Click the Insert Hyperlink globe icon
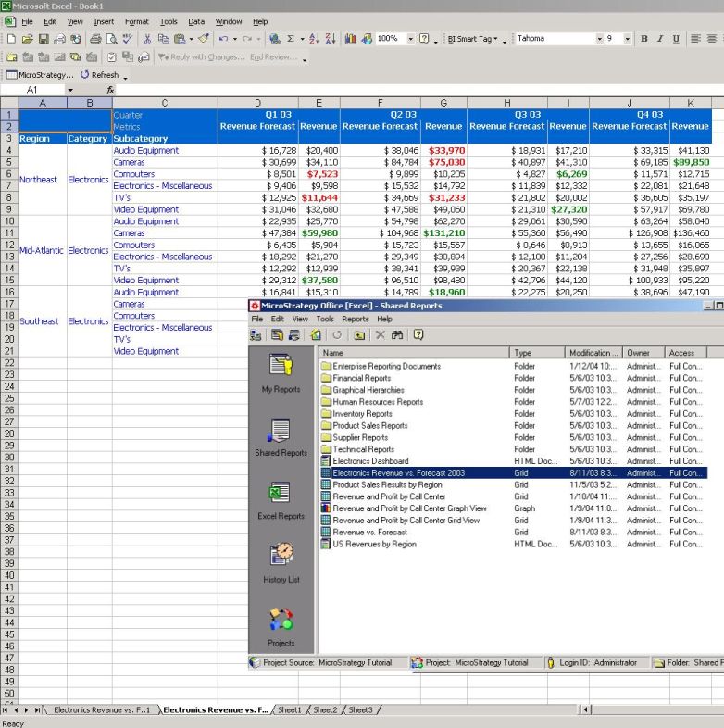Screen dimensions: 724x728 (x=275, y=39)
